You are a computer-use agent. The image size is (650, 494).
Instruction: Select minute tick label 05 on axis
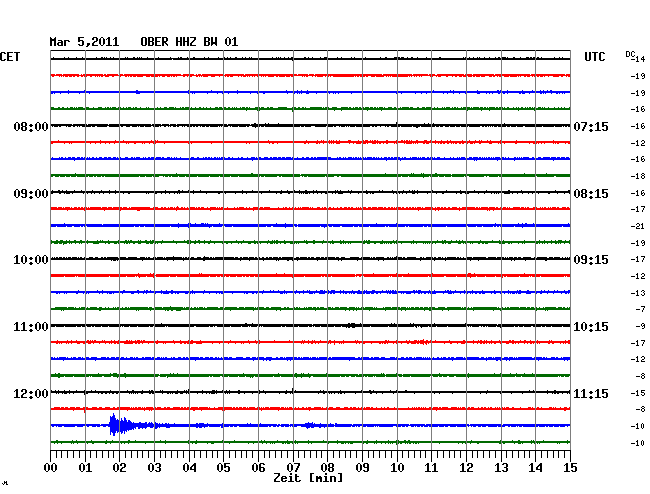pos(223,467)
